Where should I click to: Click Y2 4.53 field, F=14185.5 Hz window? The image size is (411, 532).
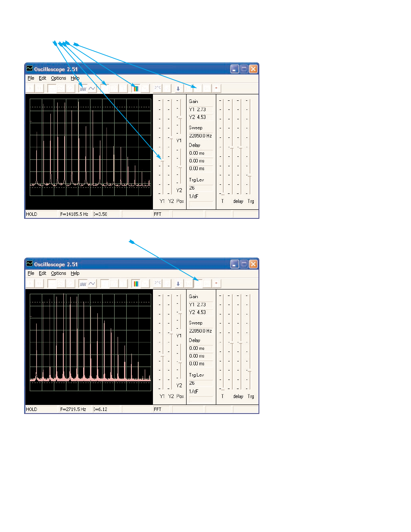[x=201, y=117]
